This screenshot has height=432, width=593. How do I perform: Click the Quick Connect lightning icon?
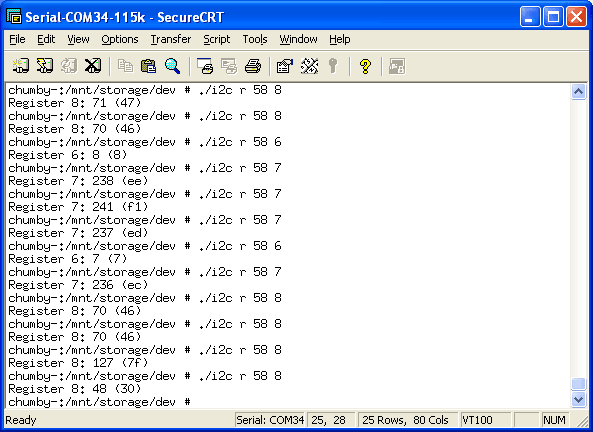(45, 66)
